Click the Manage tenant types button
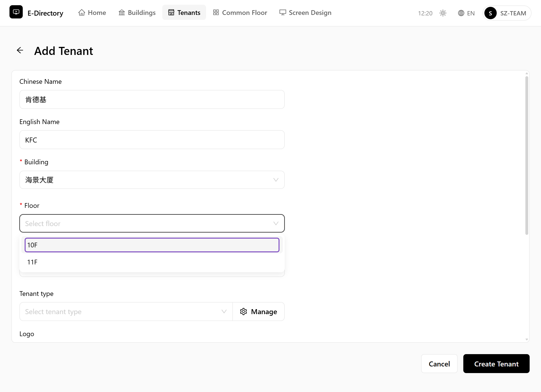The width and height of the screenshot is (541, 392). 259,312
